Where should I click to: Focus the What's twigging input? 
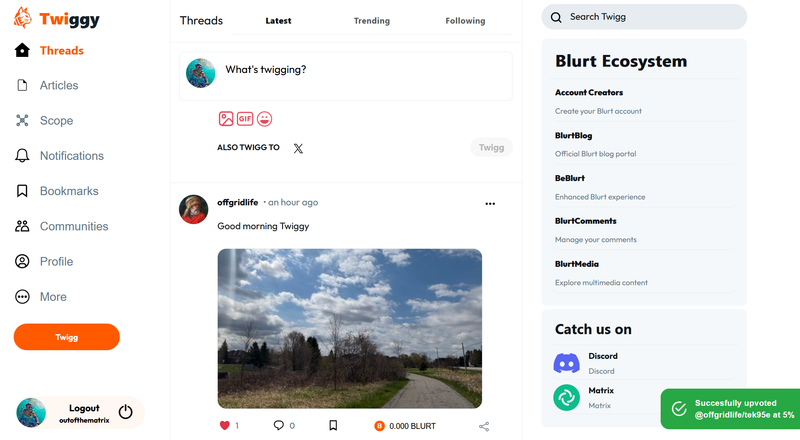[346, 76]
